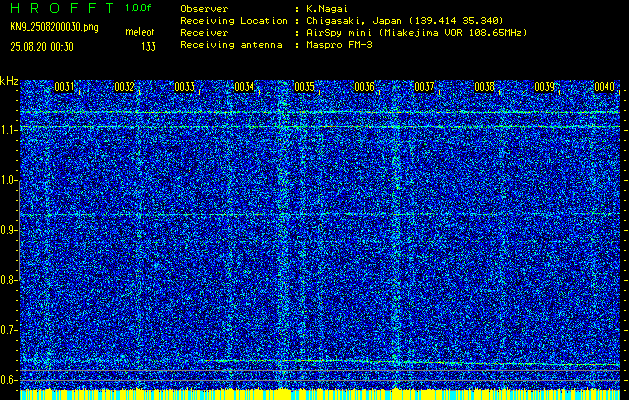Click the 0039 time marker

click(x=544, y=87)
